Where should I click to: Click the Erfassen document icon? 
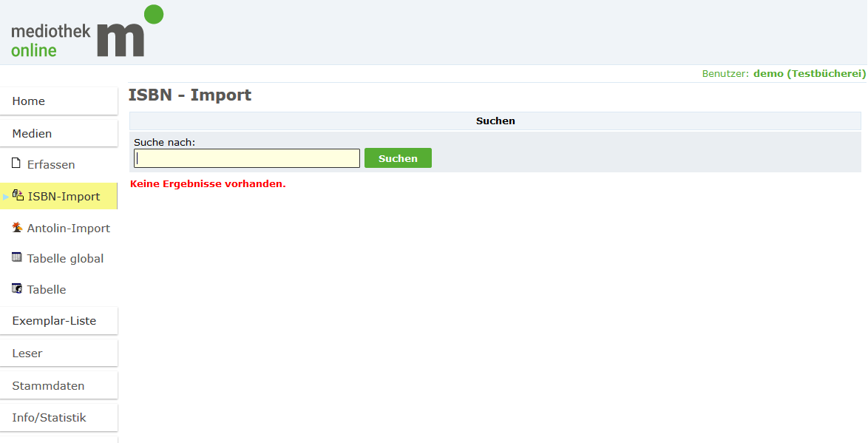[17, 163]
